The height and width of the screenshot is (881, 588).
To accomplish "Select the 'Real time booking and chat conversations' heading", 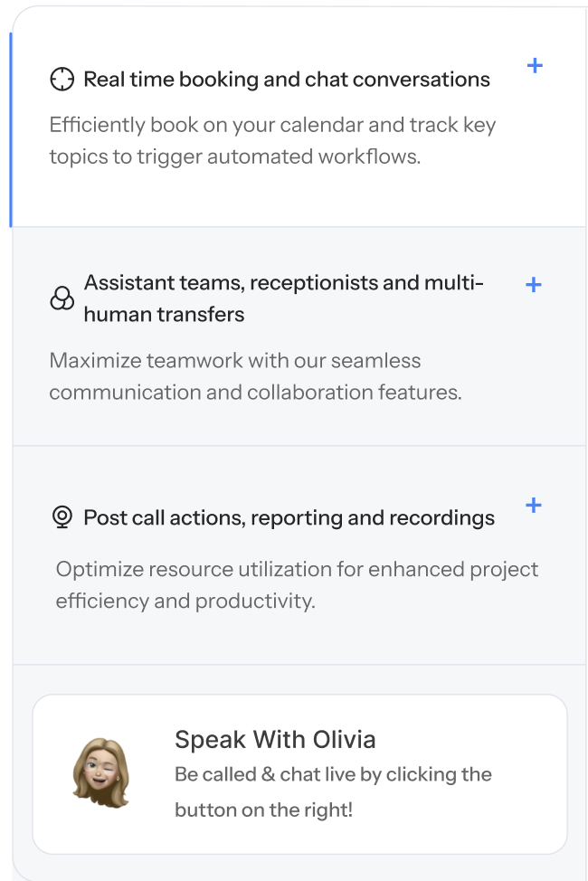I will [x=287, y=80].
